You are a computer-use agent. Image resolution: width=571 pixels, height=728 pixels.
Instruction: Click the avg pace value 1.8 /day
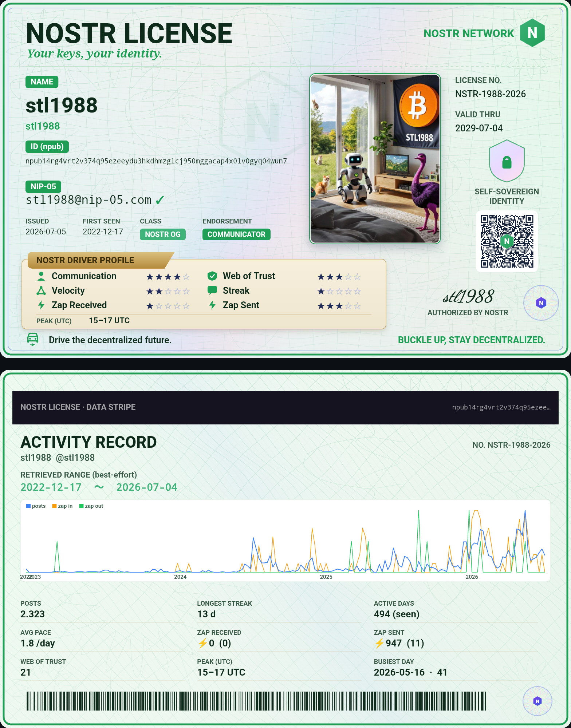point(38,643)
